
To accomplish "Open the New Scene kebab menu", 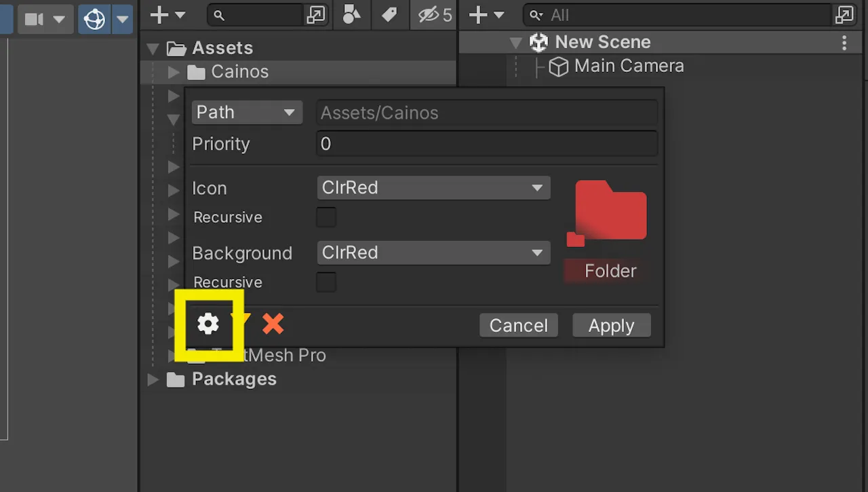I will pyautogui.click(x=844, y=43).
